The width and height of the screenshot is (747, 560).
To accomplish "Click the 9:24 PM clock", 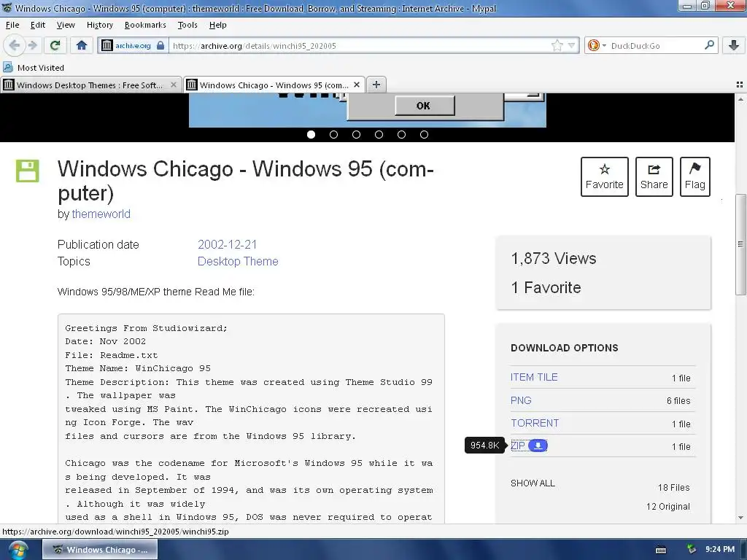I will click(x=720, y=550).
